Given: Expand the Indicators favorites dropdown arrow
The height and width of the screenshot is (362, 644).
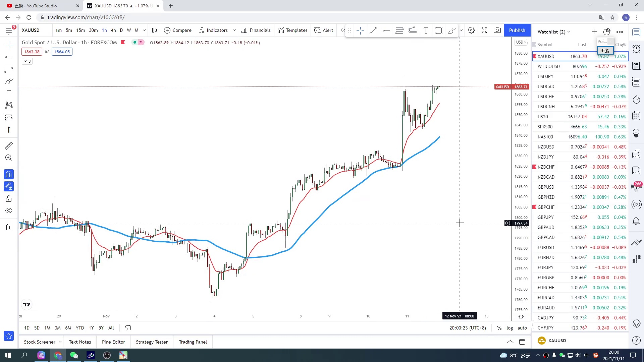Looking at the screenshot, I should click(234, 30).
